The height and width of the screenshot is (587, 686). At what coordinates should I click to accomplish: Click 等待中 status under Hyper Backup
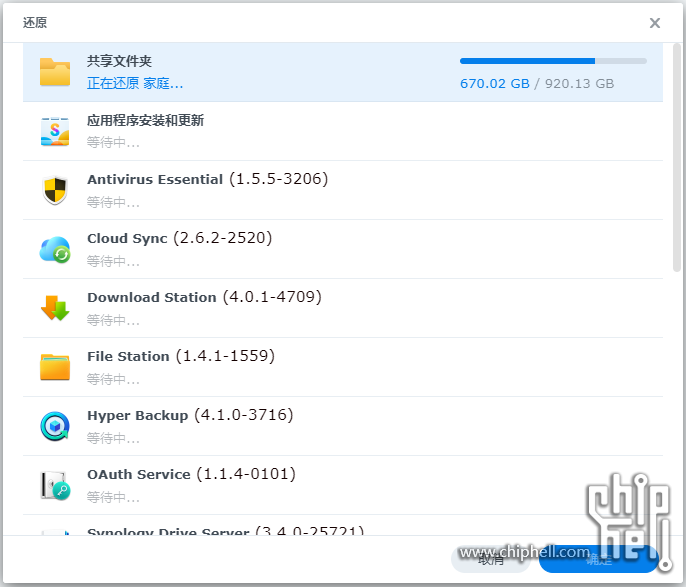coord(113,438)
